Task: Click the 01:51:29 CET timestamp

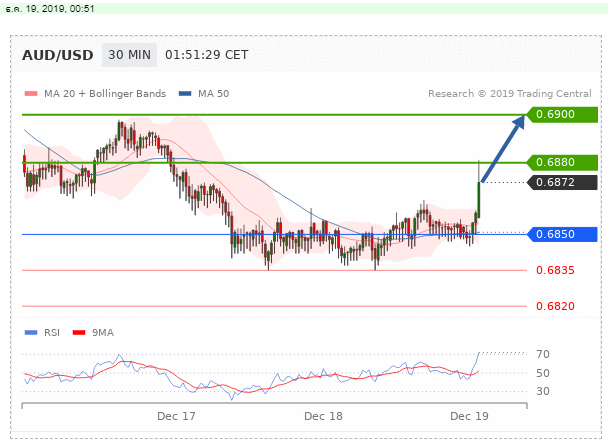Action: [x=207, y=55]
